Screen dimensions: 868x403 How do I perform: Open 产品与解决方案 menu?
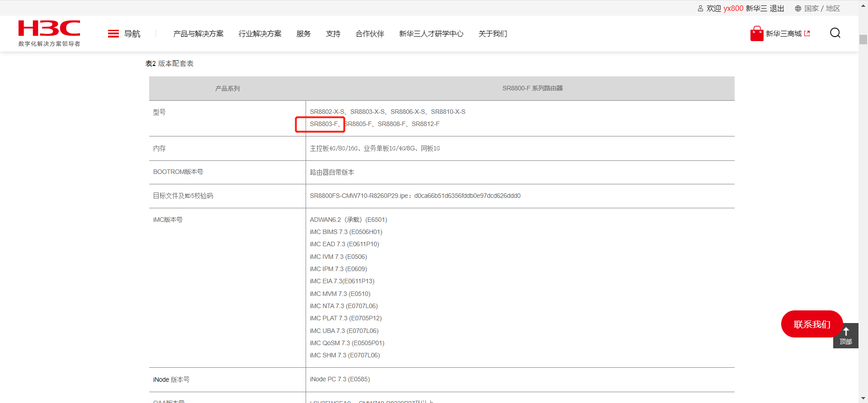point(198,34)
